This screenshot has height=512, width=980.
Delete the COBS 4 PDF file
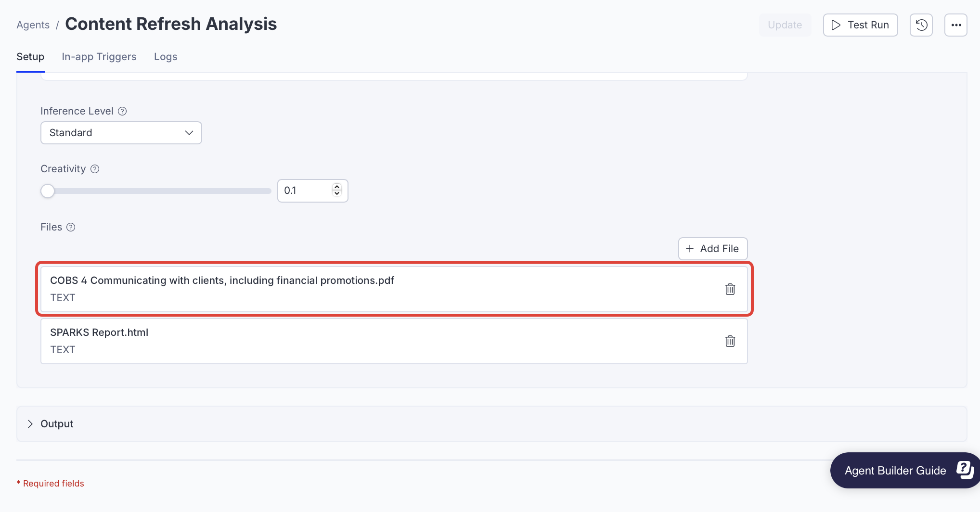point(730,289)
